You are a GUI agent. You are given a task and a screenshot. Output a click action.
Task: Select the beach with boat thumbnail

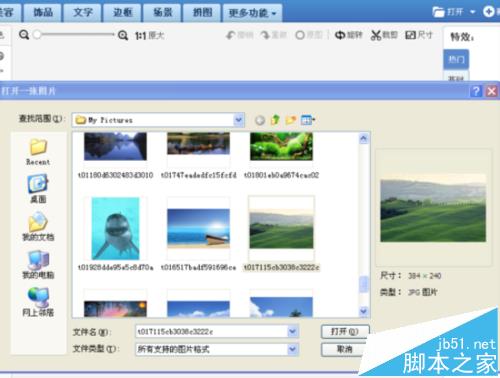tap(199, 228)
